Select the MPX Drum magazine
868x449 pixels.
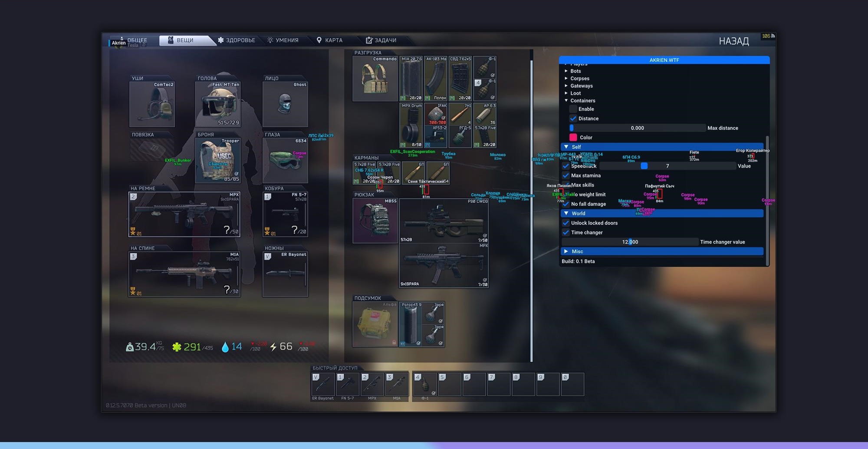pyautogui.click(x=411, y=125)
